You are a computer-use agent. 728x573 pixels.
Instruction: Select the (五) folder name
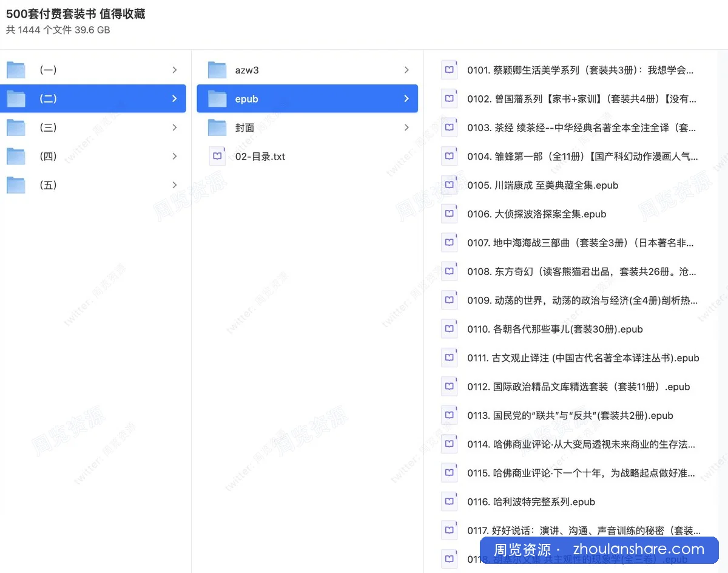pyautogui.click(x=48, y=185)
